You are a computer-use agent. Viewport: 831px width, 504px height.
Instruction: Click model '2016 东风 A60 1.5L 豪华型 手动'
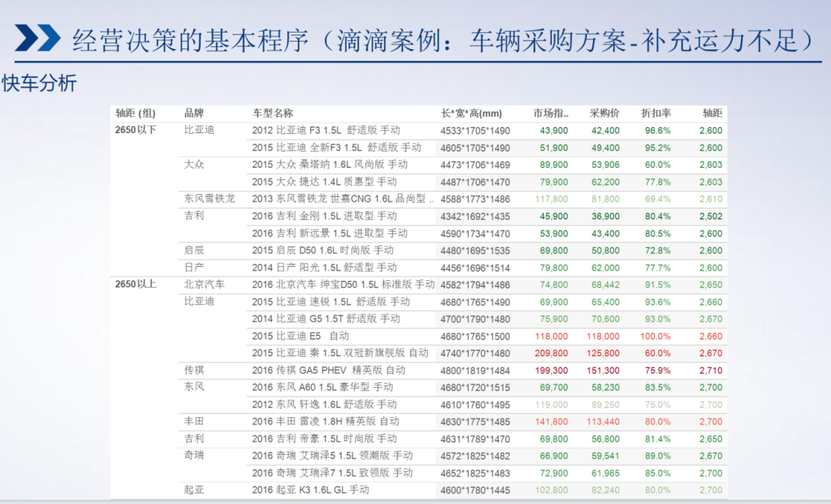(322, 387)
